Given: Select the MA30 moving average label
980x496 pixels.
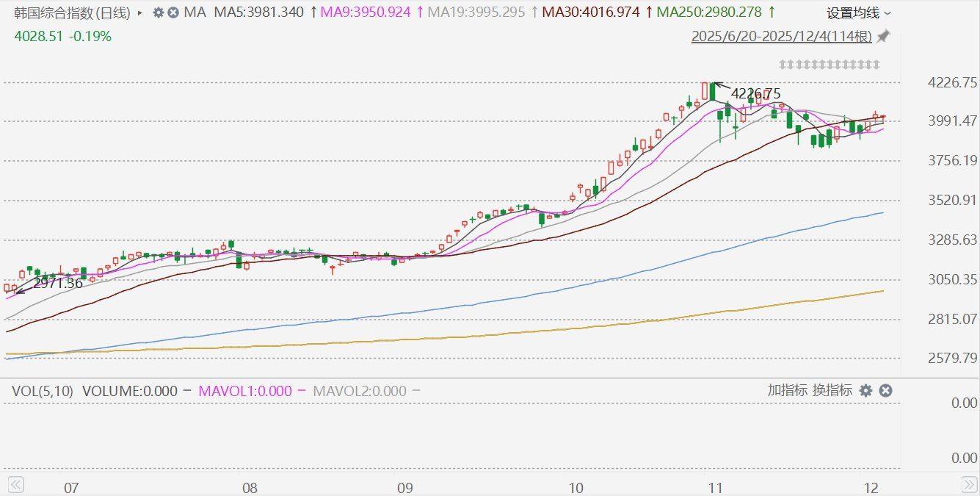Looking at the screenshot, I should click(591, 12).
